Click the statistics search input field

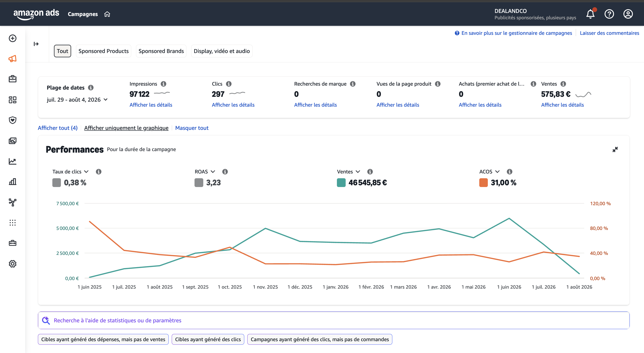point(334,320)
